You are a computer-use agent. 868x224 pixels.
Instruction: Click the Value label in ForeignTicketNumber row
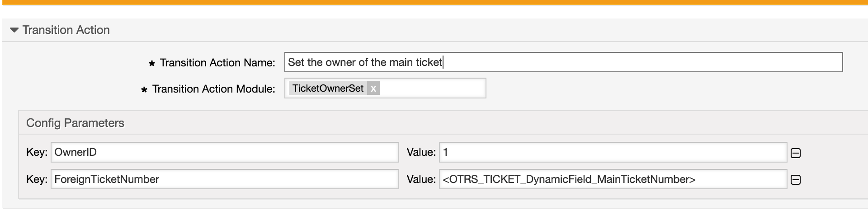tap(421, 179)
